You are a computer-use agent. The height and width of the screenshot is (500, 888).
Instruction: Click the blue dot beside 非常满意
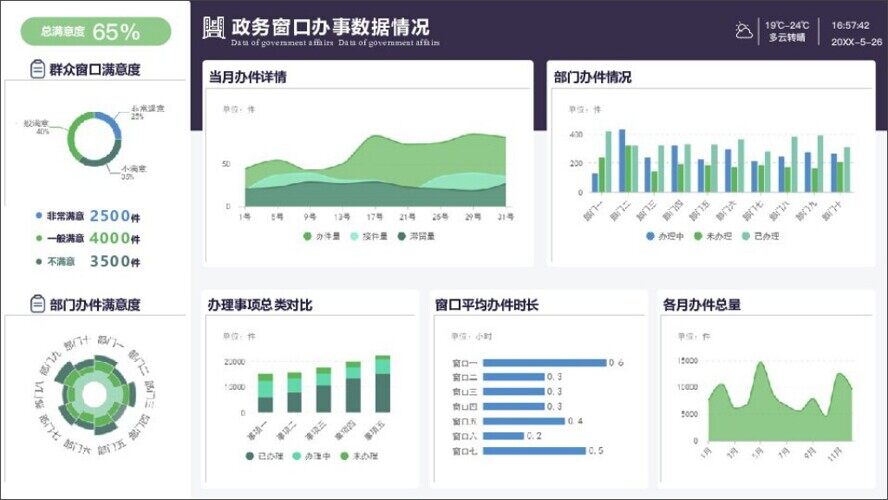(x=39, y=216)
